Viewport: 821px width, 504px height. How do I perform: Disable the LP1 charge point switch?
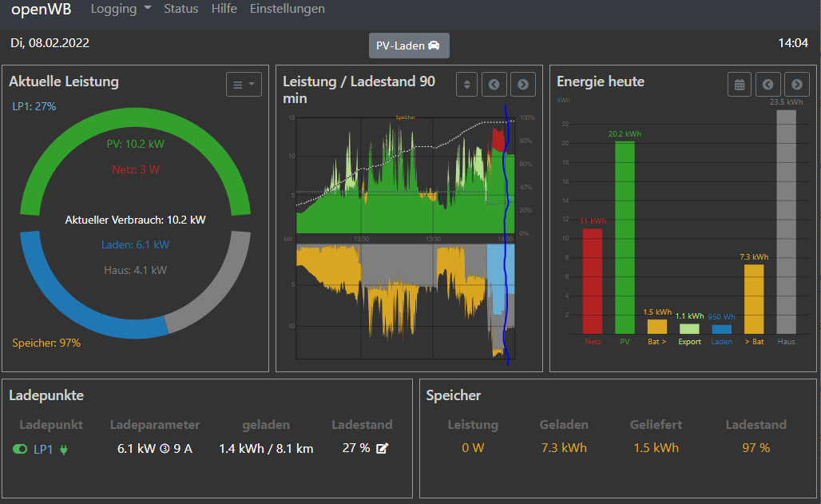click(x=20, y=450)
